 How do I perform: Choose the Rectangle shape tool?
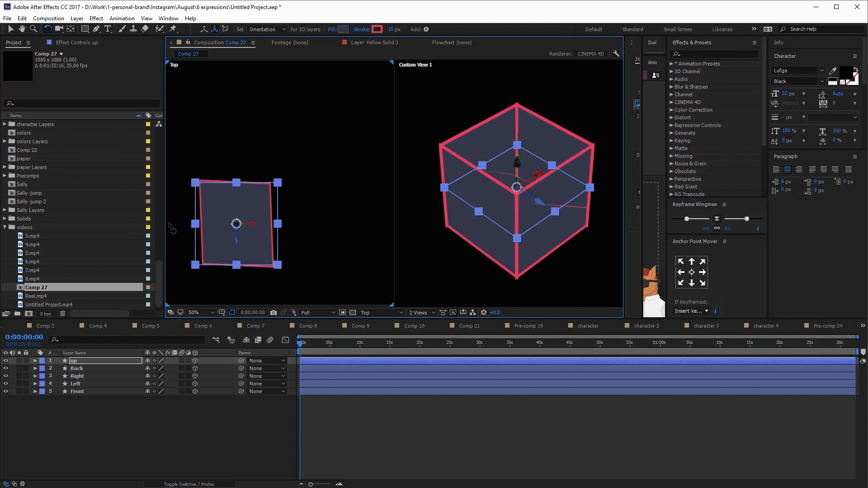[x=85, y=29]
